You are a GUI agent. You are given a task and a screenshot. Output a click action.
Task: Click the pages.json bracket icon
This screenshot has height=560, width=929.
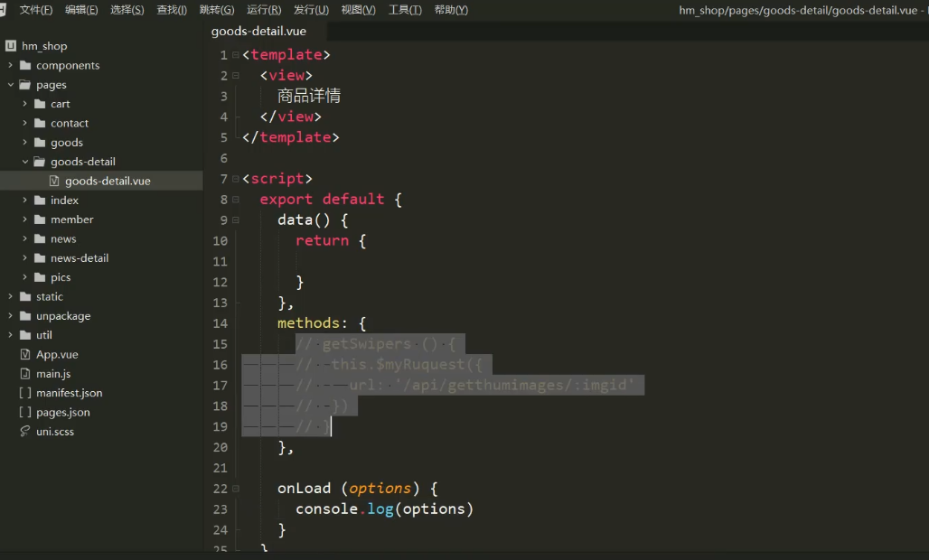pos(25,412)
